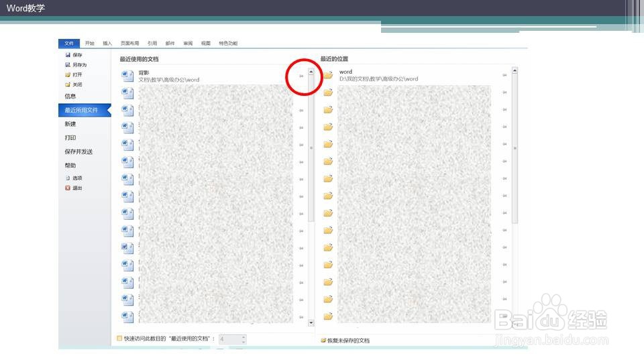The image size is (644, 362).
Task: Open the 引用 (References) tab
Action: (x=152, y=43)
